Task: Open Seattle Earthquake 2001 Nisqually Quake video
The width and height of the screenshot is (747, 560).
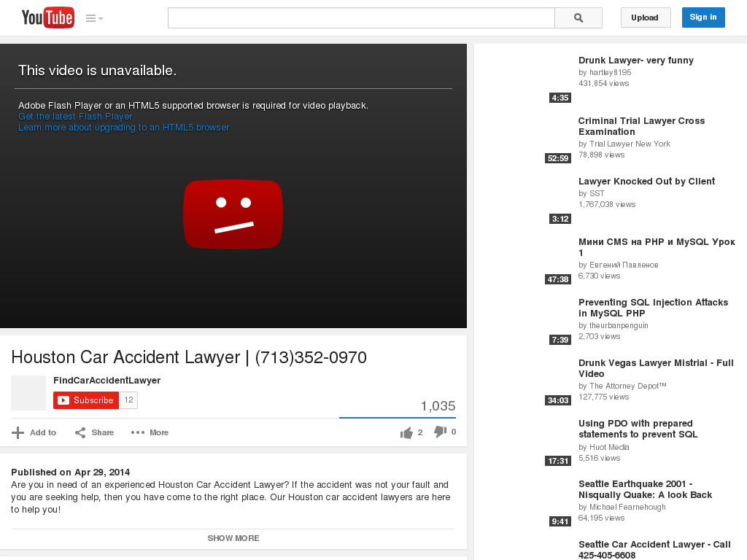Action: coord(645,489)
